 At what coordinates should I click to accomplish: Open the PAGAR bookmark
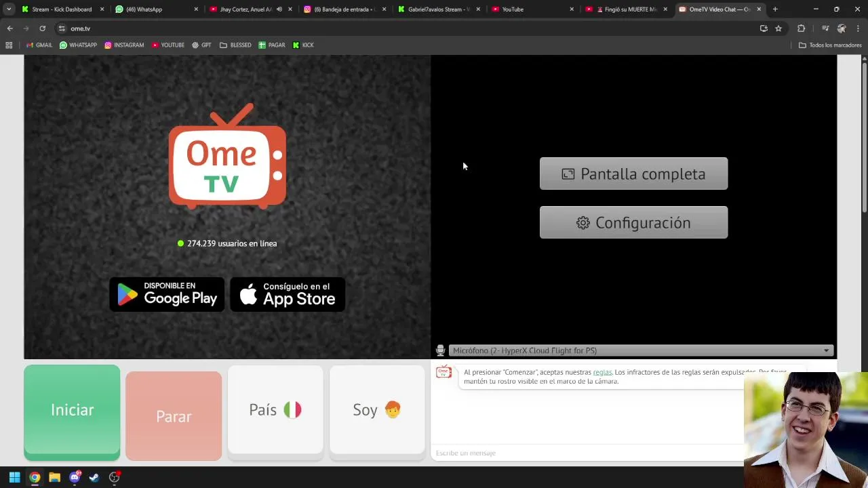272,45
